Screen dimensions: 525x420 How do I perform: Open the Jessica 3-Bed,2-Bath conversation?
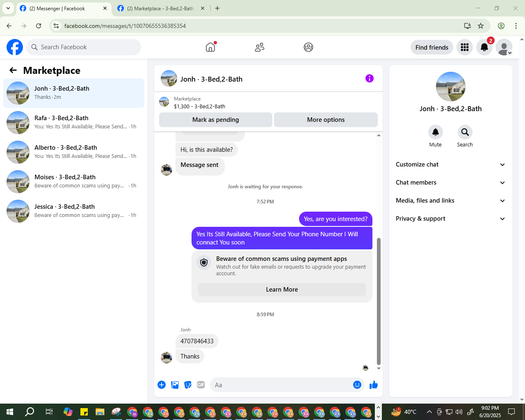(74, 211)
